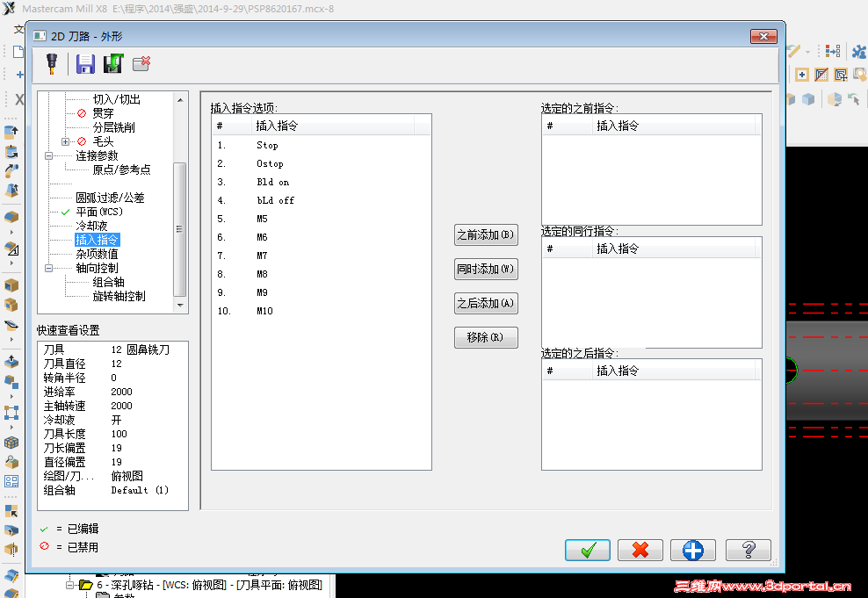Viewport: 868px width, 598px height.
Task: Confirm the dialog with the green check button
Action: tap(587, 550)
